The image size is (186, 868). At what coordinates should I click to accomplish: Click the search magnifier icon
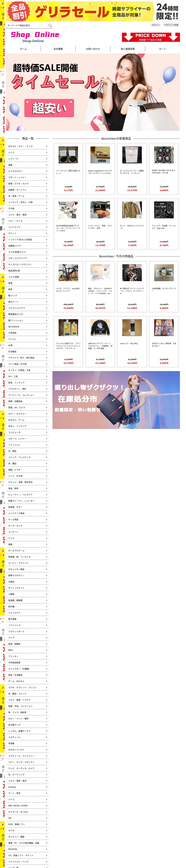click(x=50, y=25)
